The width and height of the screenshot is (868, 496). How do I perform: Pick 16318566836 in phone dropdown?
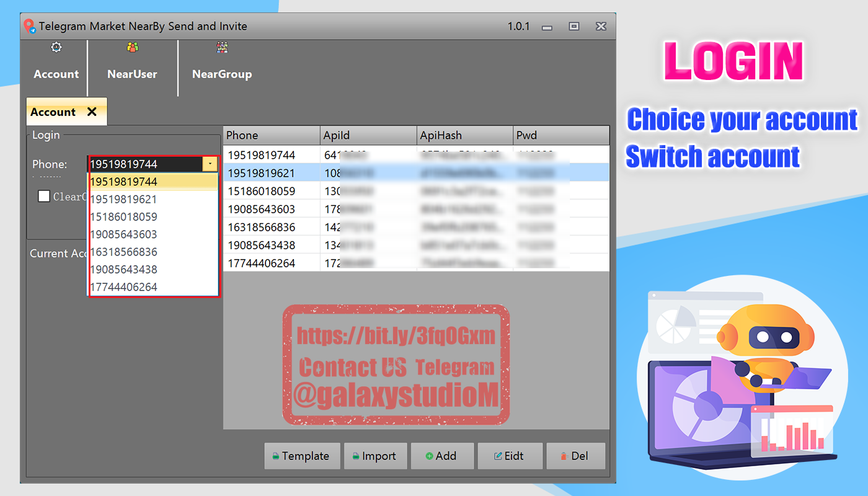pos(123,252)
